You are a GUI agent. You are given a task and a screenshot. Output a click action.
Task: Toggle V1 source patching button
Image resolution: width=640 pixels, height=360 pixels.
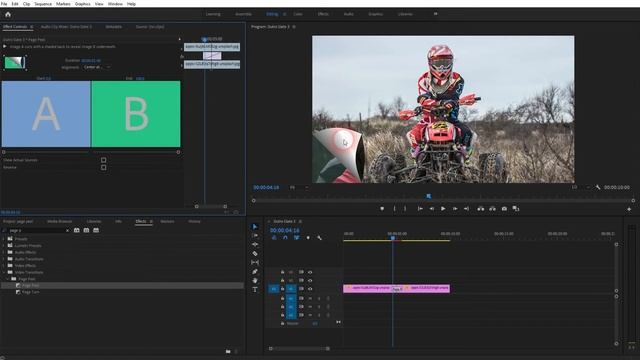(x=273, y=289)
